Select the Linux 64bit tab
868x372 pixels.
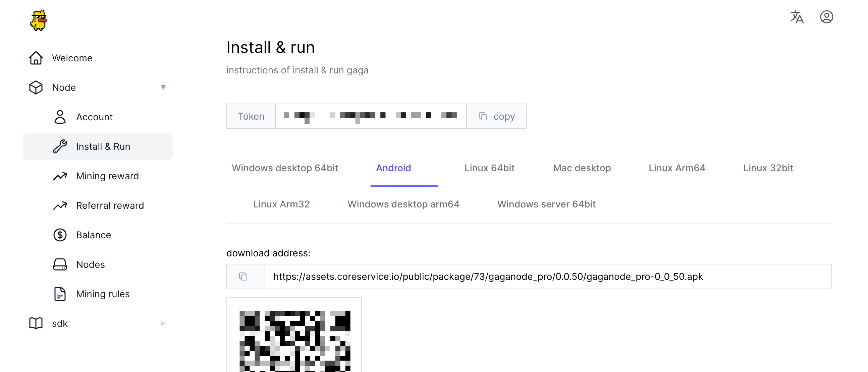(489, 168)
